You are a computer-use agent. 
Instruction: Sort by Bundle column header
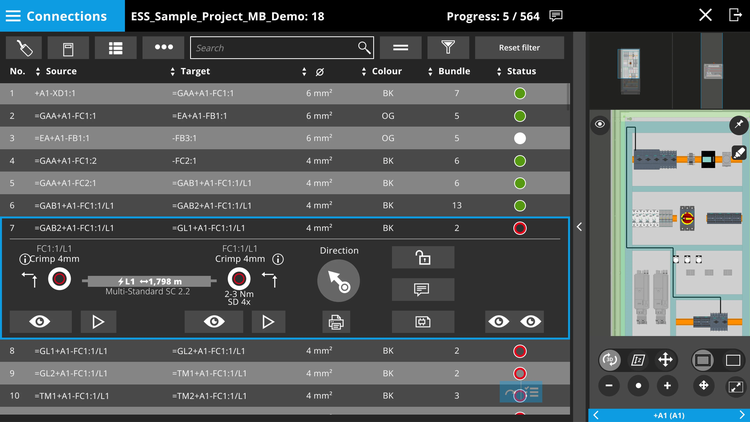coord(454,72)
